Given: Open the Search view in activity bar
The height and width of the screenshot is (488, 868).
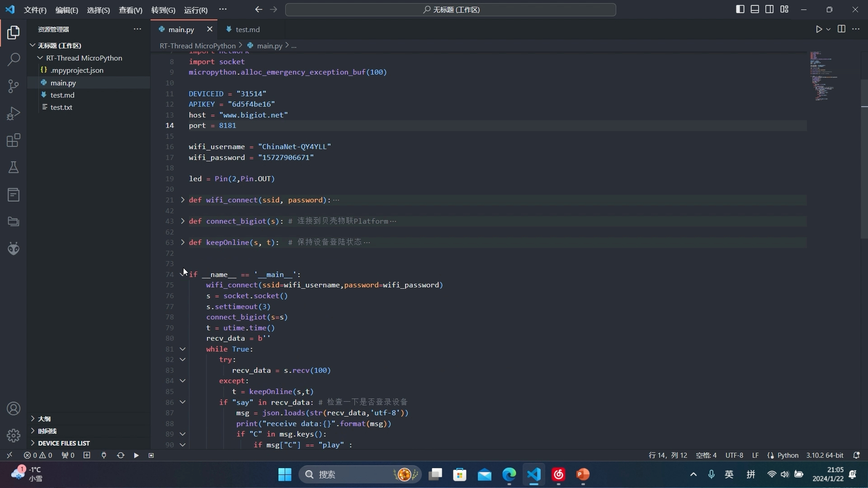Looking at the screenshot, I should [14, 59].
